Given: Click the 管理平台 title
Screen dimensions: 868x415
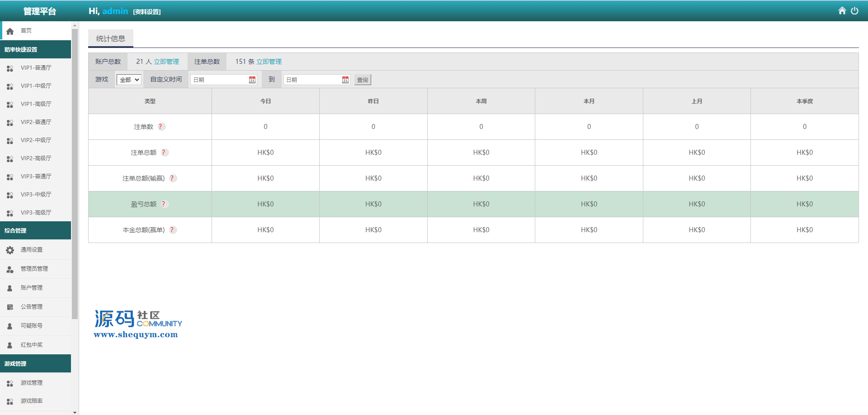Looking at the screenshot, I should pos(39,11).
